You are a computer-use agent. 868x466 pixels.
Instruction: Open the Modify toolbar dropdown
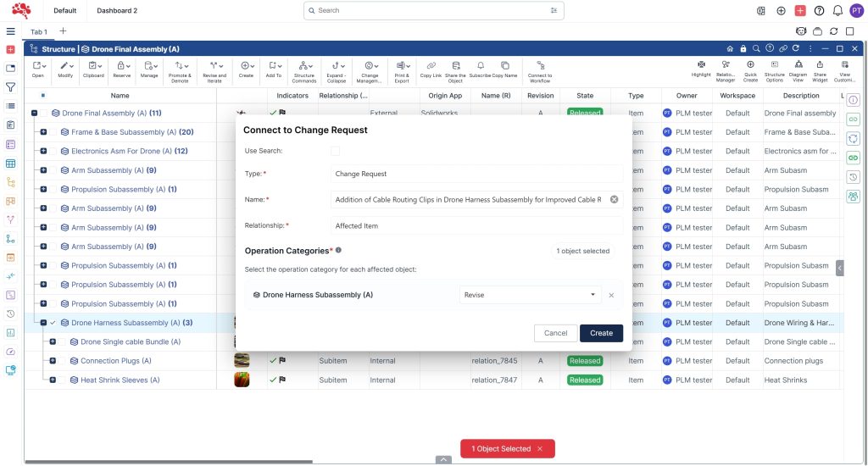66,69
